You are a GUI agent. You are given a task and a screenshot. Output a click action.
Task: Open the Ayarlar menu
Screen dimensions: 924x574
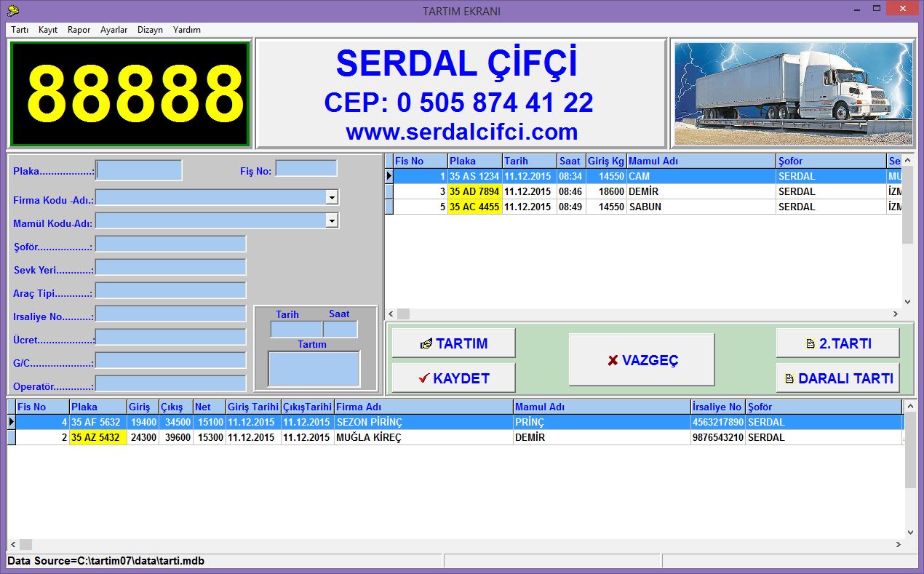coord(113,30)
